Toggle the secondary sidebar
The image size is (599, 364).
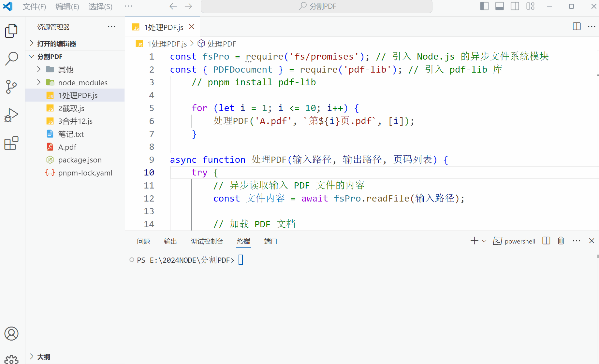click(515, 6)
